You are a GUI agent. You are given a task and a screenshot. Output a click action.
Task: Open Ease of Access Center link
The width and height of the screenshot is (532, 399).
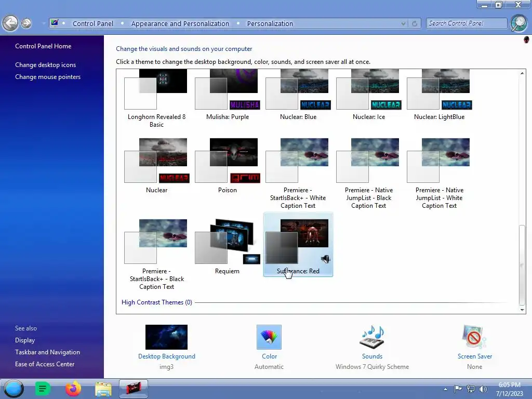[45, 364]
